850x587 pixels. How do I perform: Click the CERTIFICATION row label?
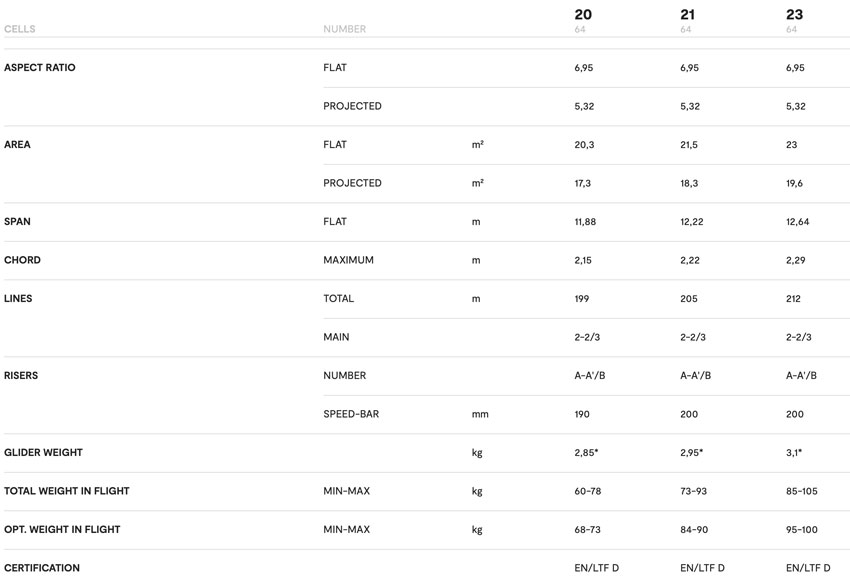pyautogui.click(x=42, y=568)
